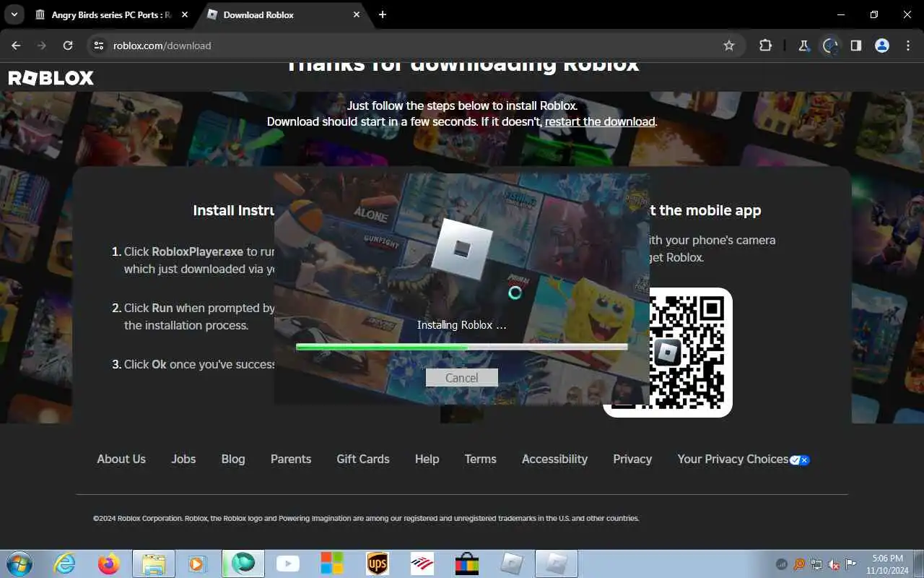Click the network tray icon
Viewport: 924px width, 578px height.
[x=816, y=564]
